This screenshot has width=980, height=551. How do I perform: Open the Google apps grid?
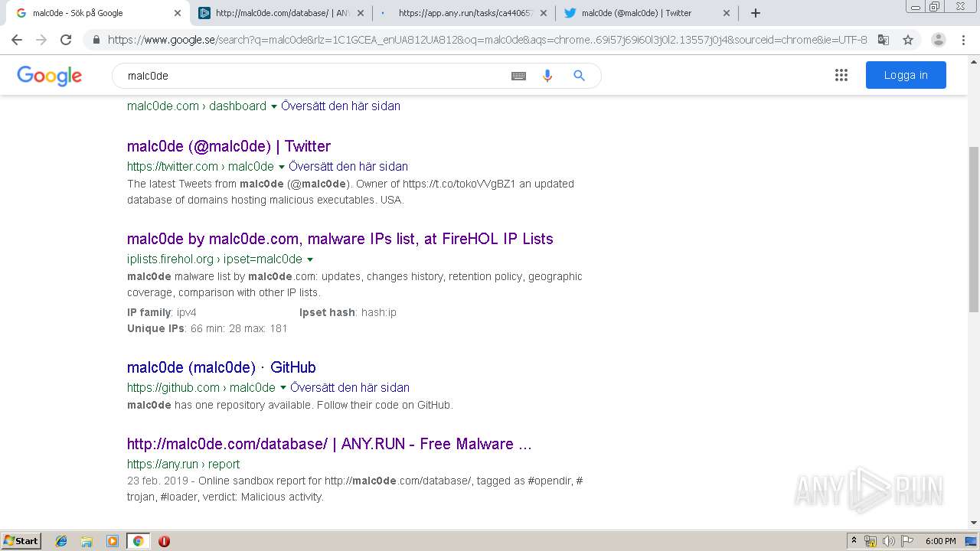tap(841, 75)
